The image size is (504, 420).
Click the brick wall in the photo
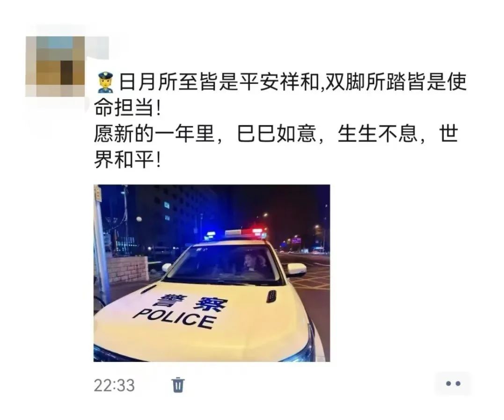[x=128, y=269]
